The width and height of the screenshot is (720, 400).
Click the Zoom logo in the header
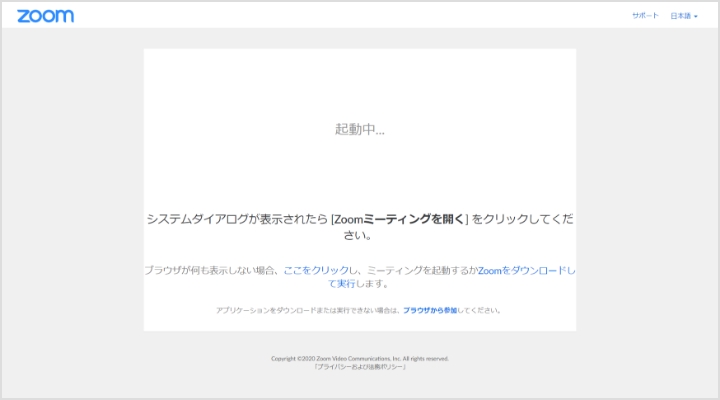[x=45, y=16]
